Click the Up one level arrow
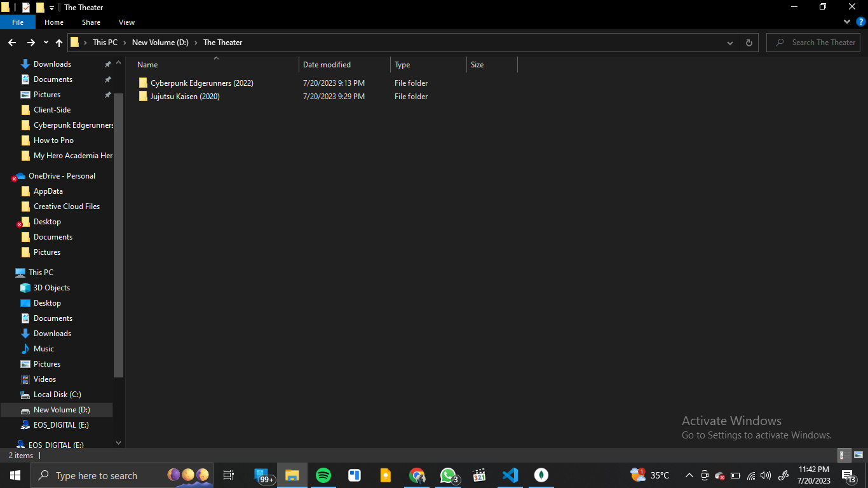 click(59, 43)
